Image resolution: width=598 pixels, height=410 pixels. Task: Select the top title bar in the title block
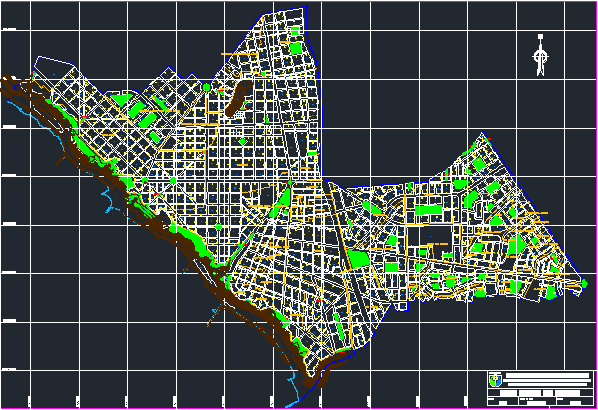click(x=547, y=375)
